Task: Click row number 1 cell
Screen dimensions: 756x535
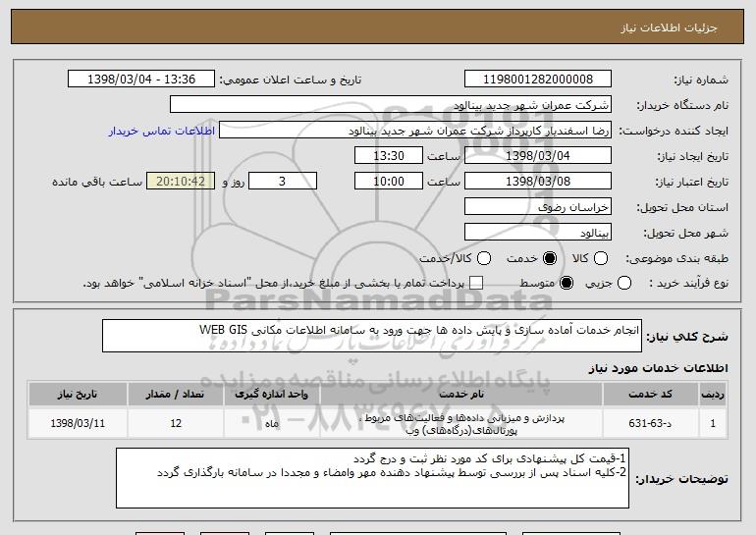Action: [x=713, y=423]
